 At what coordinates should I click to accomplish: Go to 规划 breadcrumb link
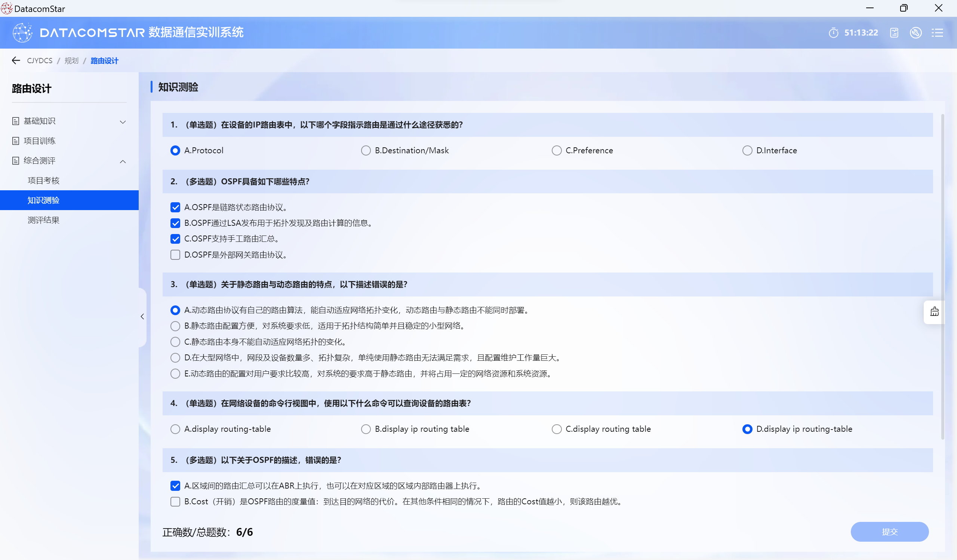pos(71,61)
